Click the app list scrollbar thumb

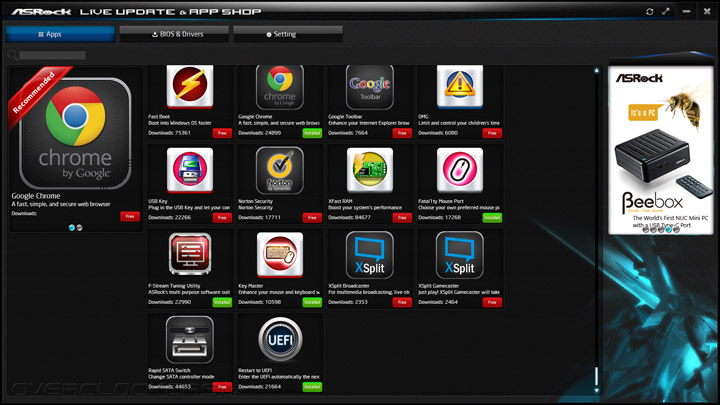click(x=596, y=376)
